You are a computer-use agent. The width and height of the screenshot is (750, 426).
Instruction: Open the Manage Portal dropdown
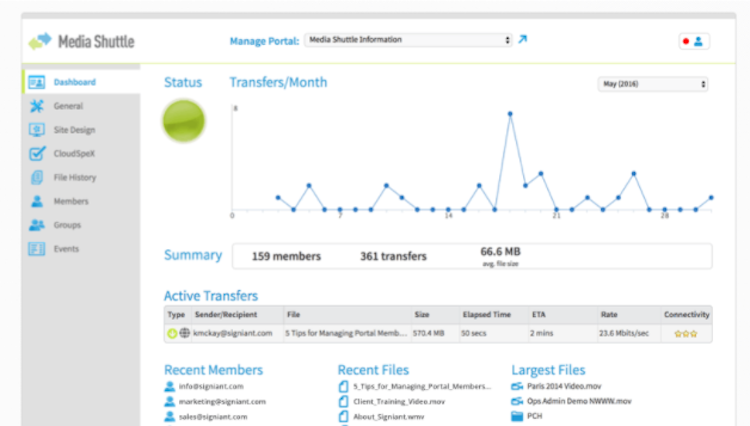pos(408,40)
